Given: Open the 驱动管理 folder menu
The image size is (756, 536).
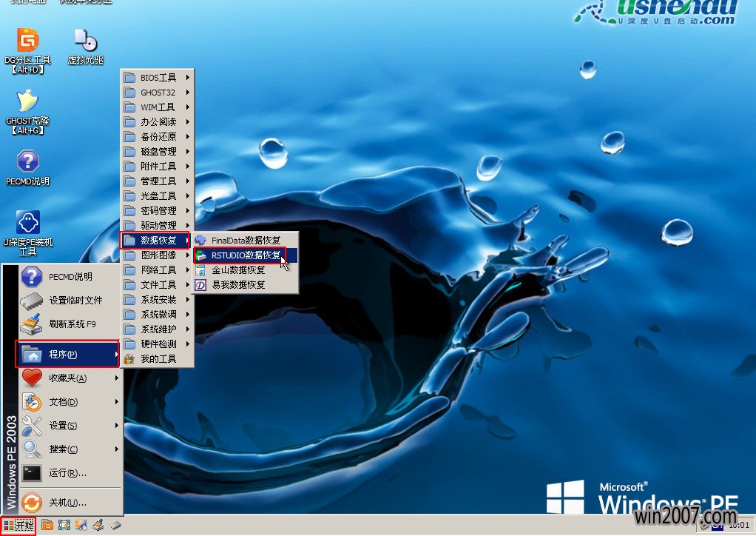Looking at the screenshot, I should [157, 225].
